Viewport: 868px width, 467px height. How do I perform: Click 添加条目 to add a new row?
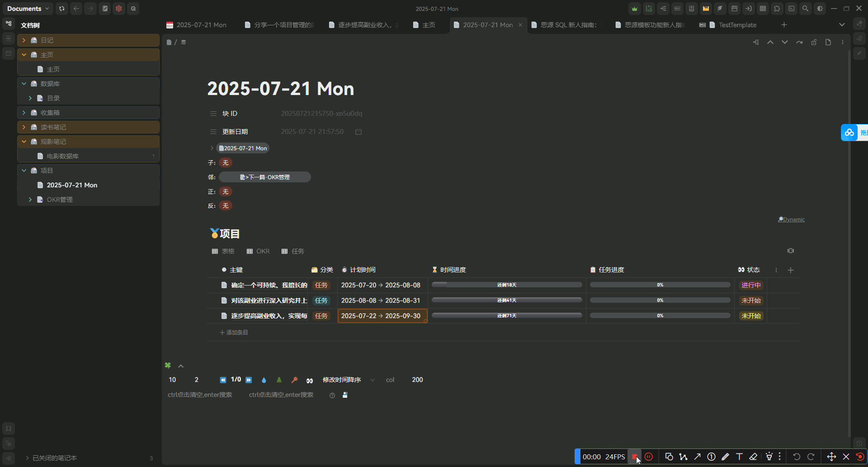coord(234,332)
